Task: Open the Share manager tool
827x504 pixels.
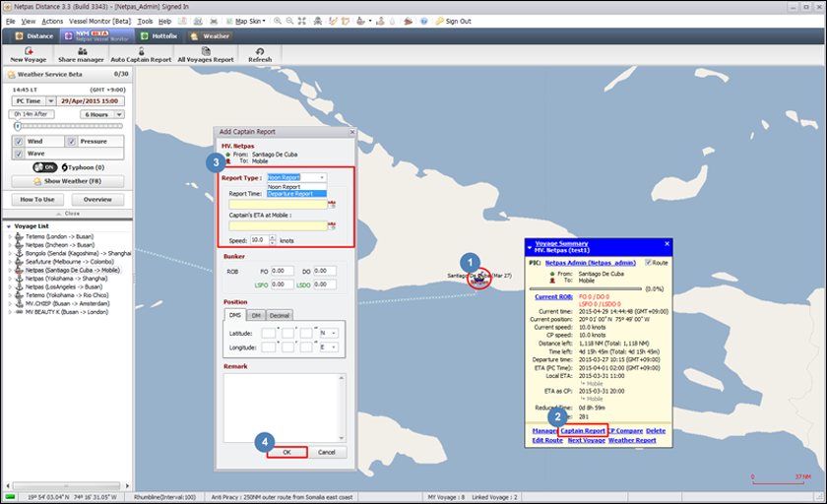Action: pyautogui.click(x=81, y=54)
